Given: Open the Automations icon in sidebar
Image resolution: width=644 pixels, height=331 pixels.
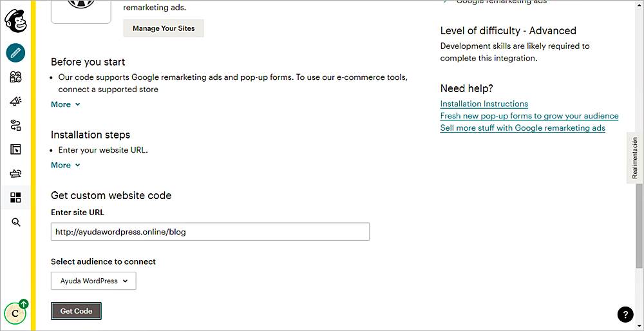Looking at the screenshot, I should click(x=15, y=126).
